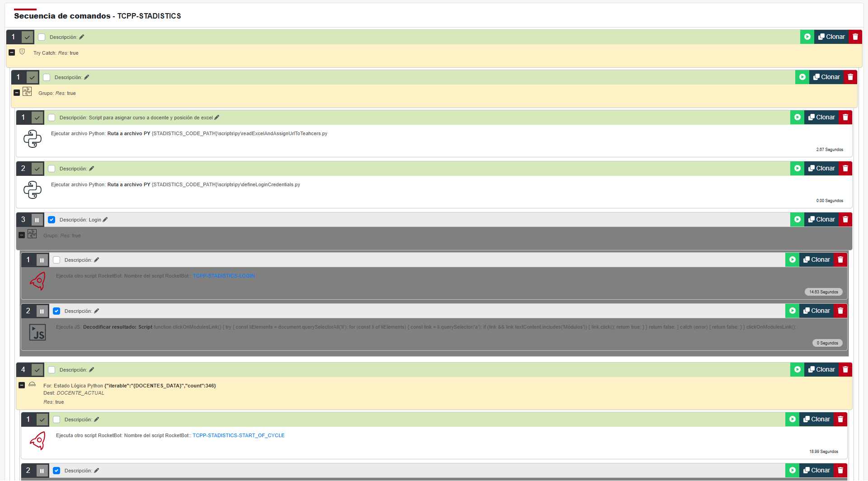Open the TCPP-STADISTICS-START_OF_CYCLE script link
Viewport: 868px width, 481px height.
pos(239,435)
